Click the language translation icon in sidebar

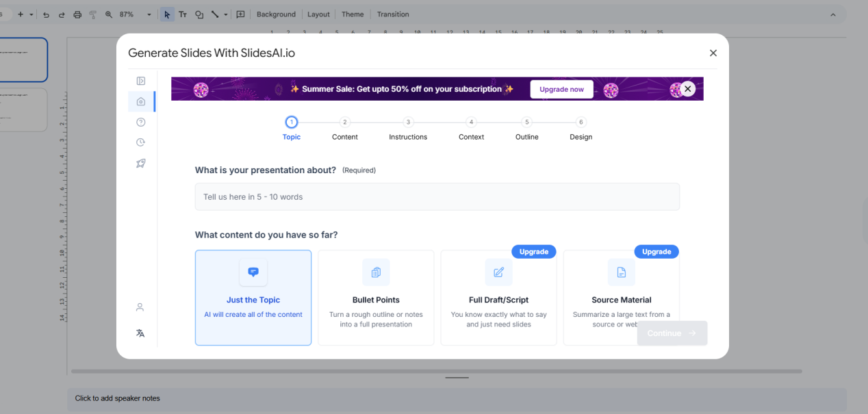coord(140,333)
